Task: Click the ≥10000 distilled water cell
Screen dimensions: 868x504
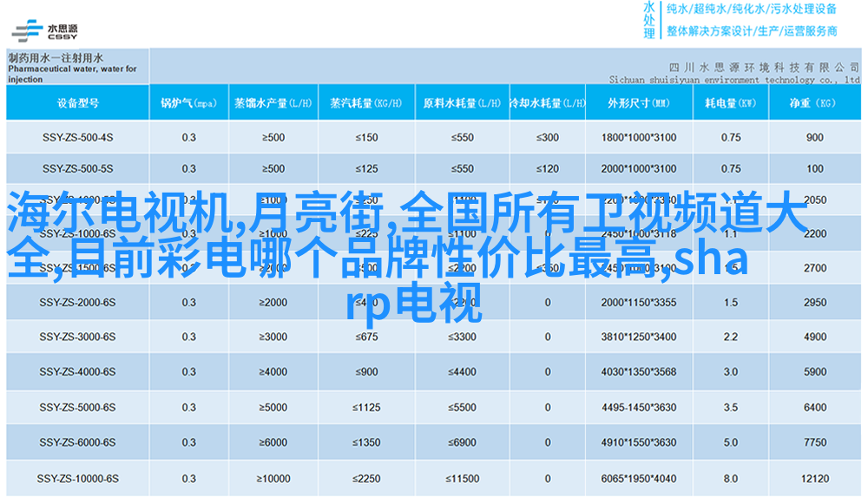Action: 273,479
